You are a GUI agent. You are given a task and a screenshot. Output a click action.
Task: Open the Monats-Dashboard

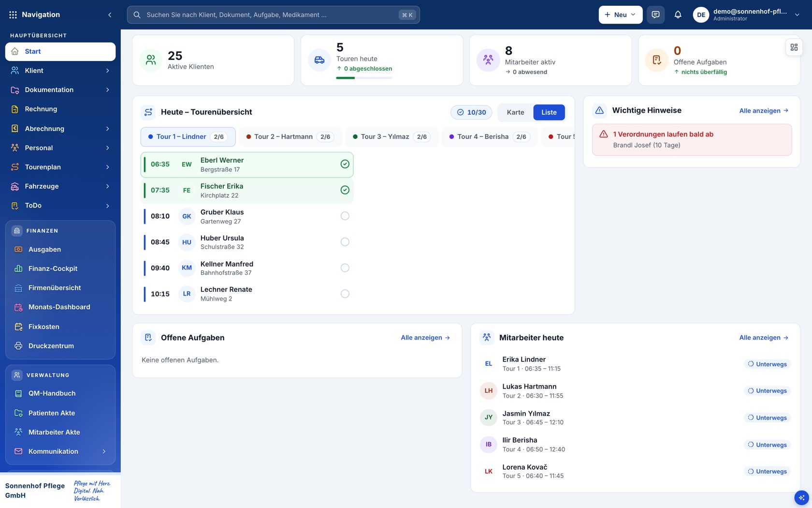60,307
